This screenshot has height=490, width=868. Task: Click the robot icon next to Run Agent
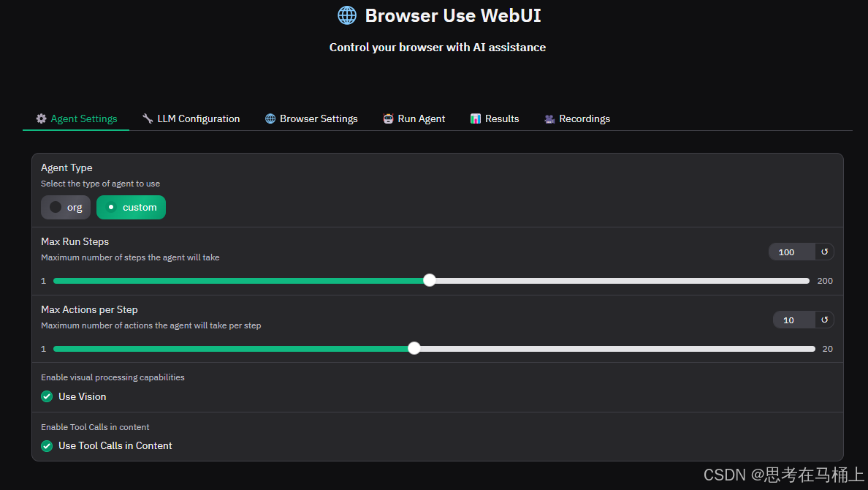click(x=387, y=118)
